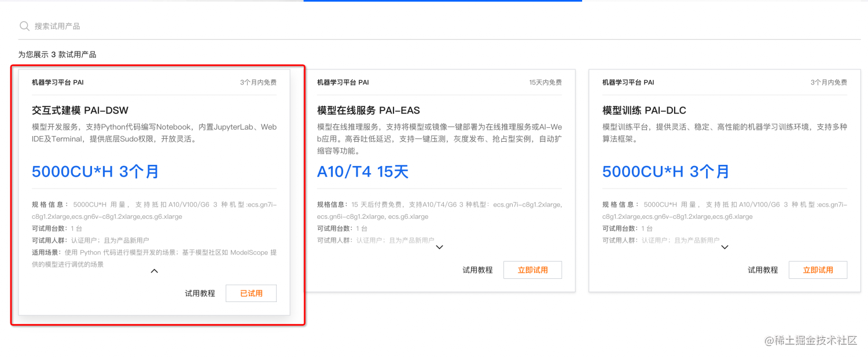Select the 模型在线服务 PAI-EAS title
Image resolution: width=868 pixels, height=357 pixels.
coord(369,110)
